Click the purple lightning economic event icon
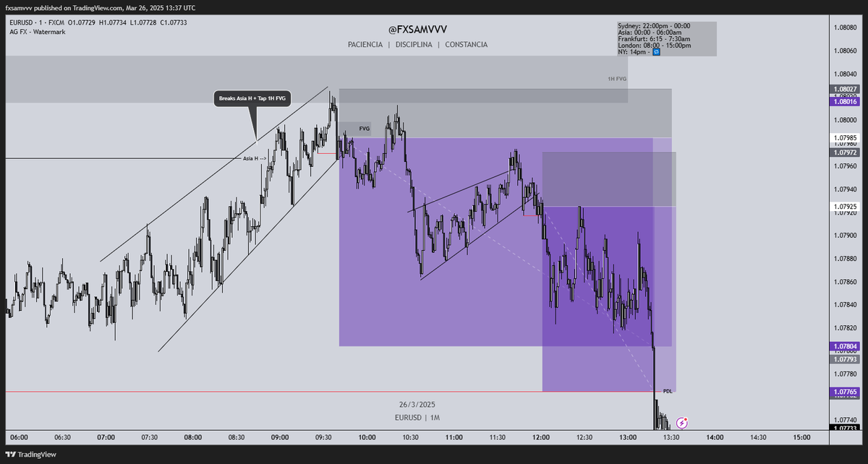868x464 pixels. 681,421
